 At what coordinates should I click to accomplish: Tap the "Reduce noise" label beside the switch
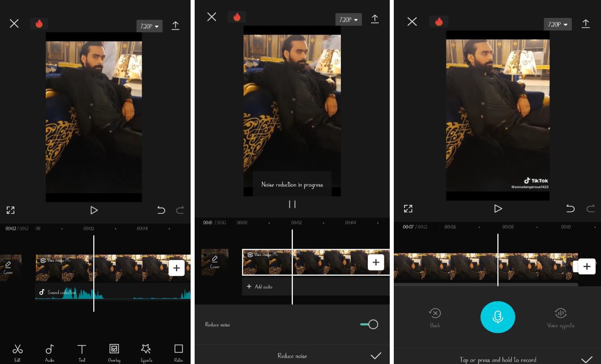coord(218,325)
